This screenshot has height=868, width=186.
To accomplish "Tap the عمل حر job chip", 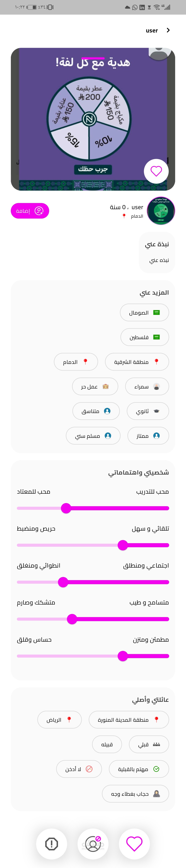I will click(x=95, y=387).
